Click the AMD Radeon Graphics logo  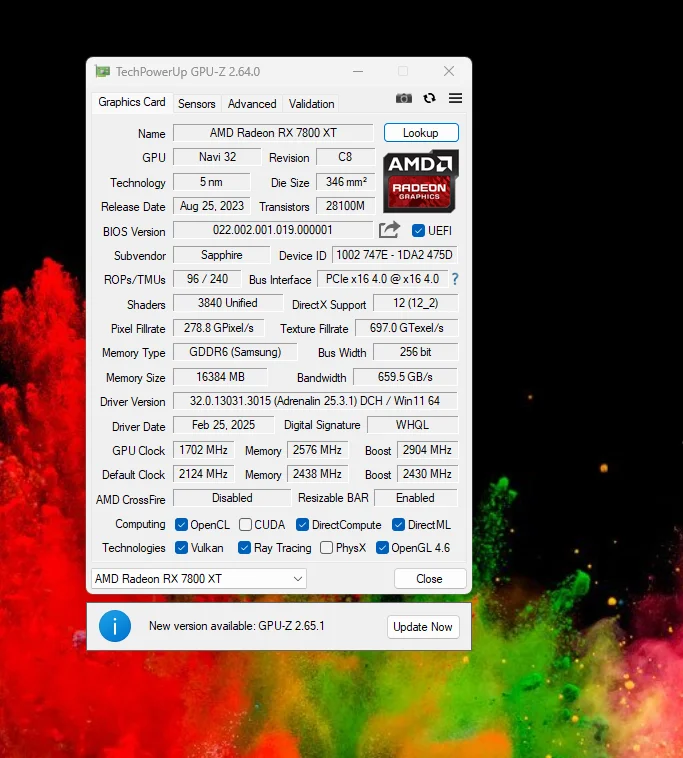coord(421,181)
